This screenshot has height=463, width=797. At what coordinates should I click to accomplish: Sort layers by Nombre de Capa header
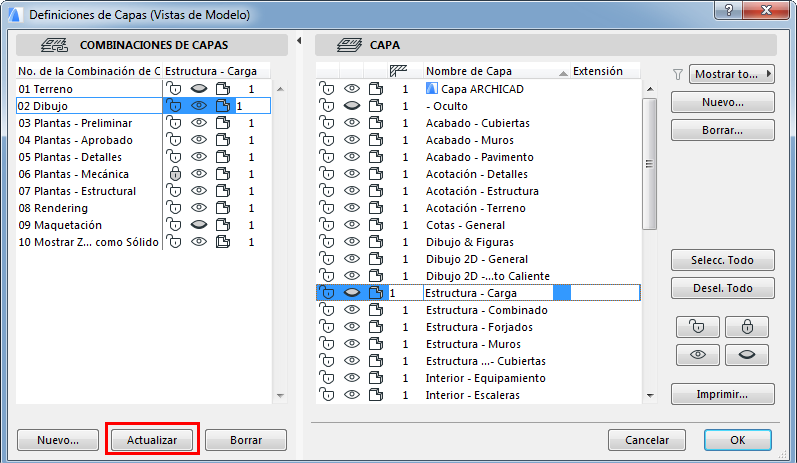494,71
